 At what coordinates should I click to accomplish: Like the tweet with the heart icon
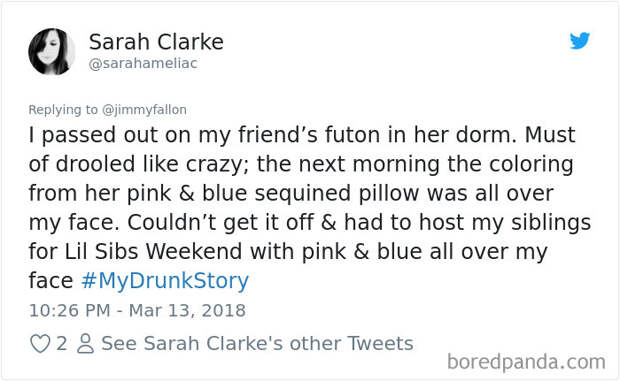coord(40,343)
